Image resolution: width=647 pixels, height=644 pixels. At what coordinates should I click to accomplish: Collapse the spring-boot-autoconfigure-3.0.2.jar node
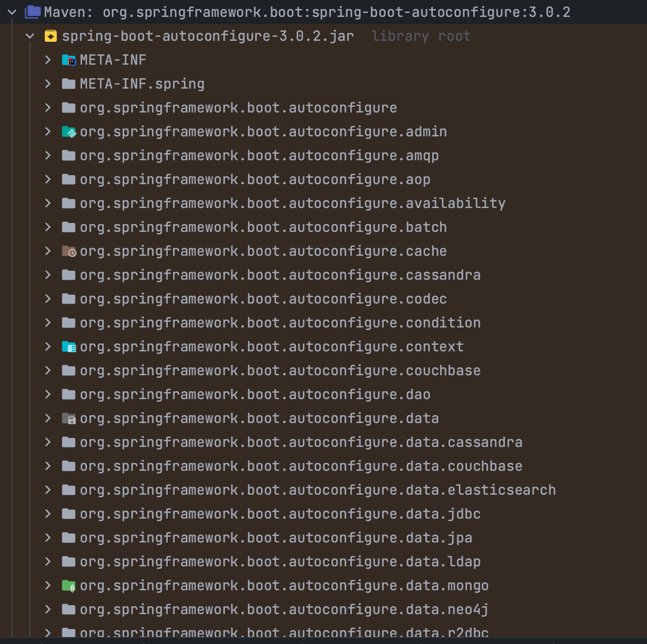click(30, 36)
